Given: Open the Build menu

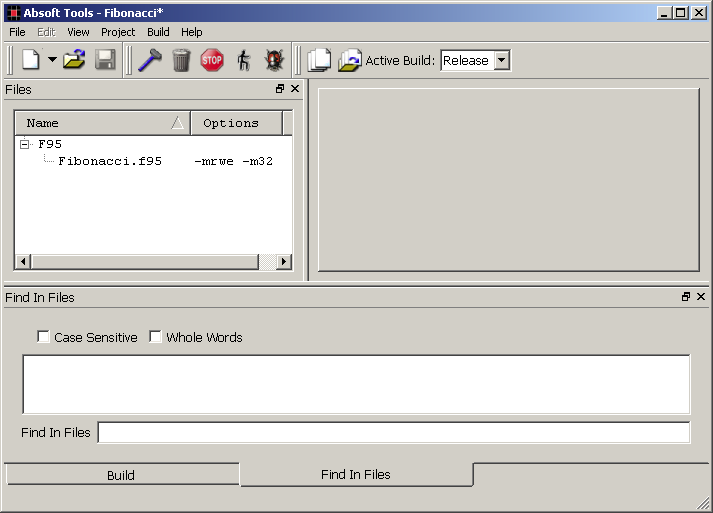Looking at the screenshot, I should coord(158,32).
